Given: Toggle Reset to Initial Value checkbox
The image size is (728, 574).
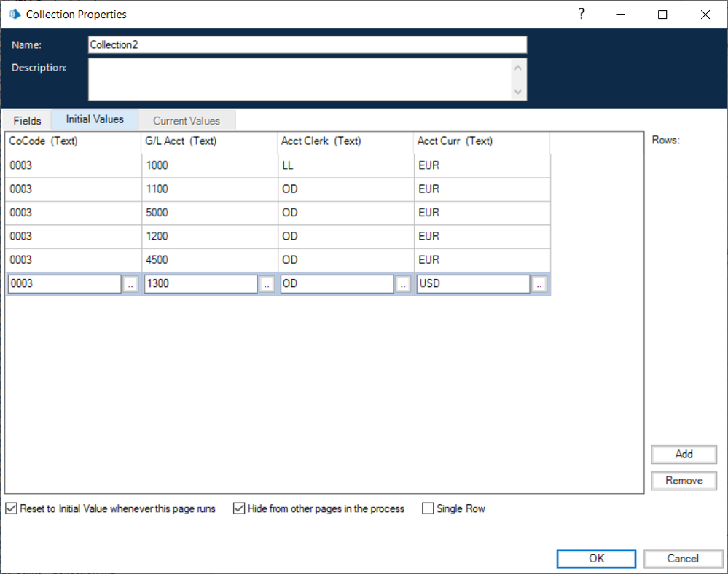Looking at the screenshot, I should 11,509.
